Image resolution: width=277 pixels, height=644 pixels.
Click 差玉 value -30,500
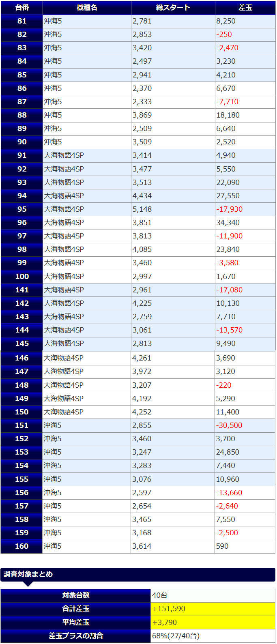coord(229,425)
